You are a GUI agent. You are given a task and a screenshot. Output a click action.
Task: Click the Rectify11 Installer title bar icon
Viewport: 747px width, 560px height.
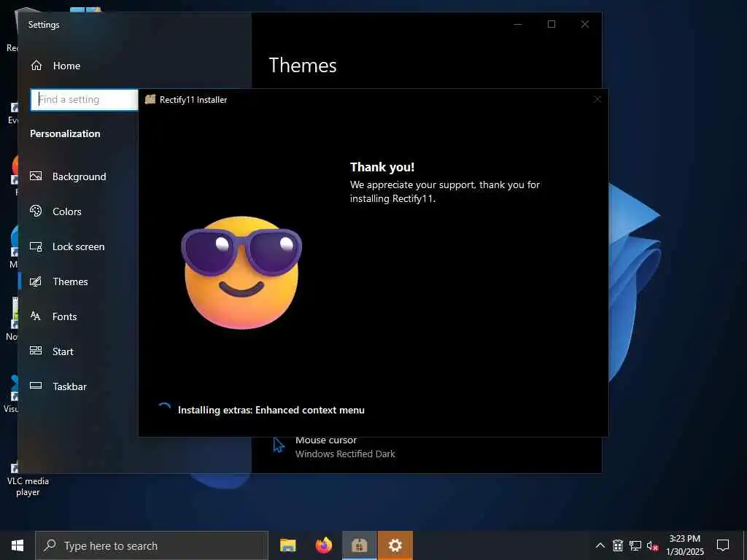150,99
